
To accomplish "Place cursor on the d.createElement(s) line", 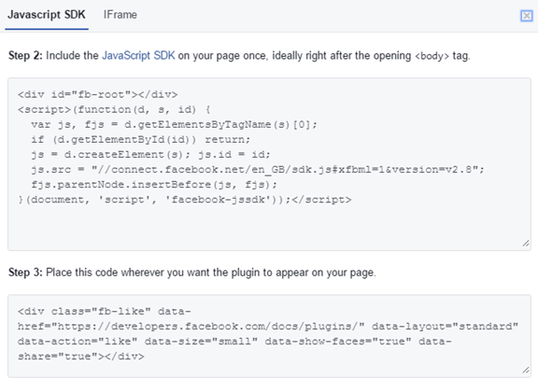I will [x=150, y=155].
